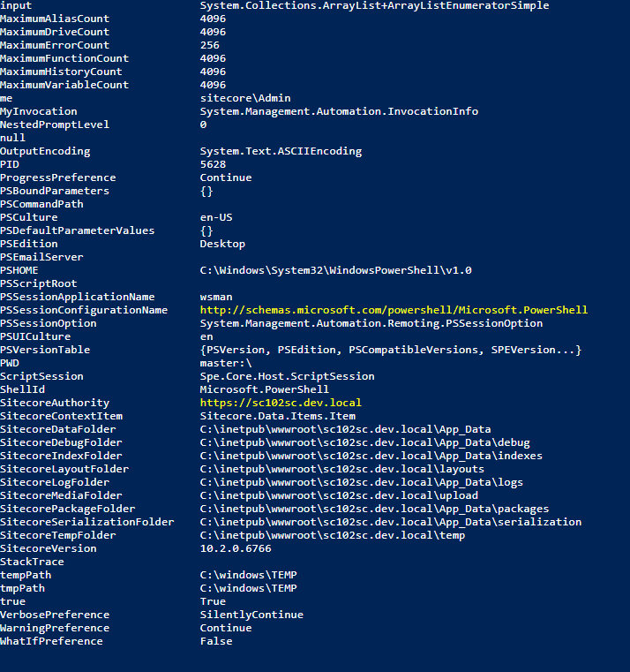This screenshot has height=672, width=630.
Task: Click the MaximumErrorCount value 256
Action: [x=209, y=45]
